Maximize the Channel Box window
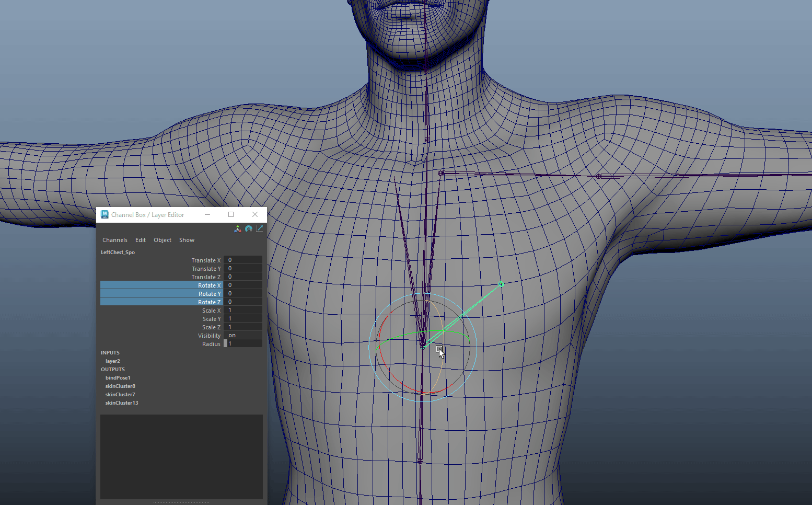This screenshot has height=505, width=812. coord(231,215)
